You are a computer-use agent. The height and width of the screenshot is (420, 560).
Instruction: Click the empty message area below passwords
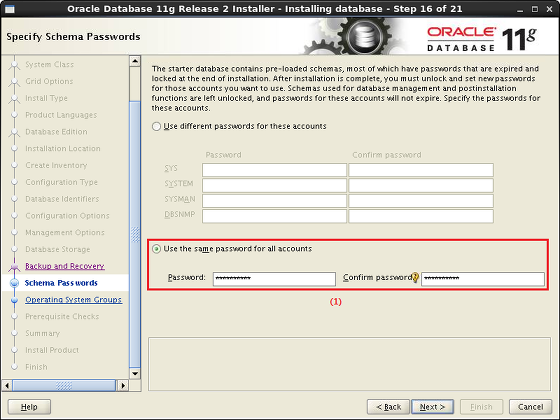[x=349, y=364]
